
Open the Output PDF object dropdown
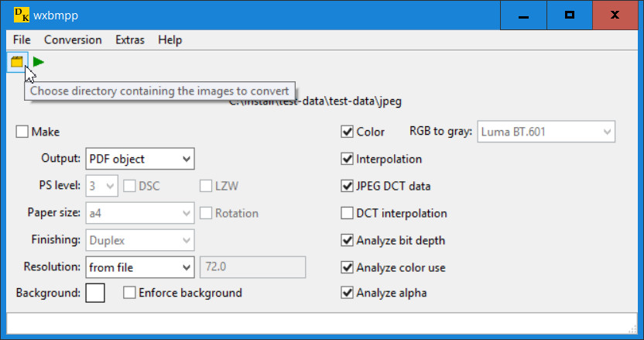(139, 159)
